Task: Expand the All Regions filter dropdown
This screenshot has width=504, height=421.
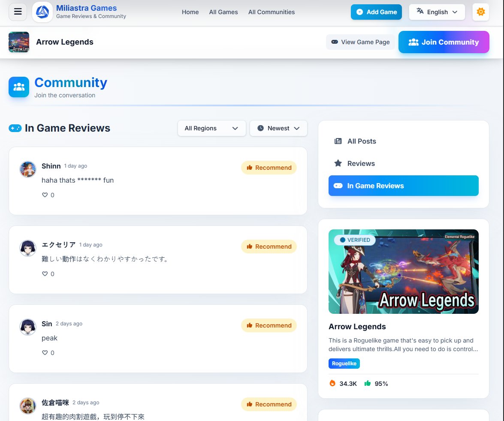Action: (211, 128)
